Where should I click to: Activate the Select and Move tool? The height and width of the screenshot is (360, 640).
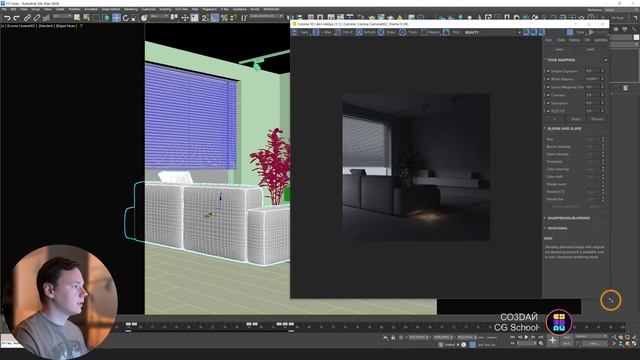click(x=116, y=18)
